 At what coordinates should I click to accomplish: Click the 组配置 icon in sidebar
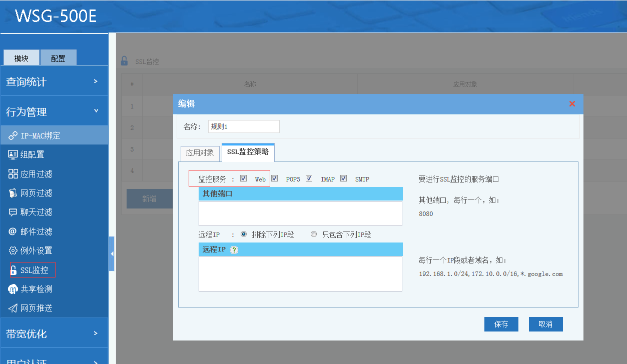pos(13,154)
